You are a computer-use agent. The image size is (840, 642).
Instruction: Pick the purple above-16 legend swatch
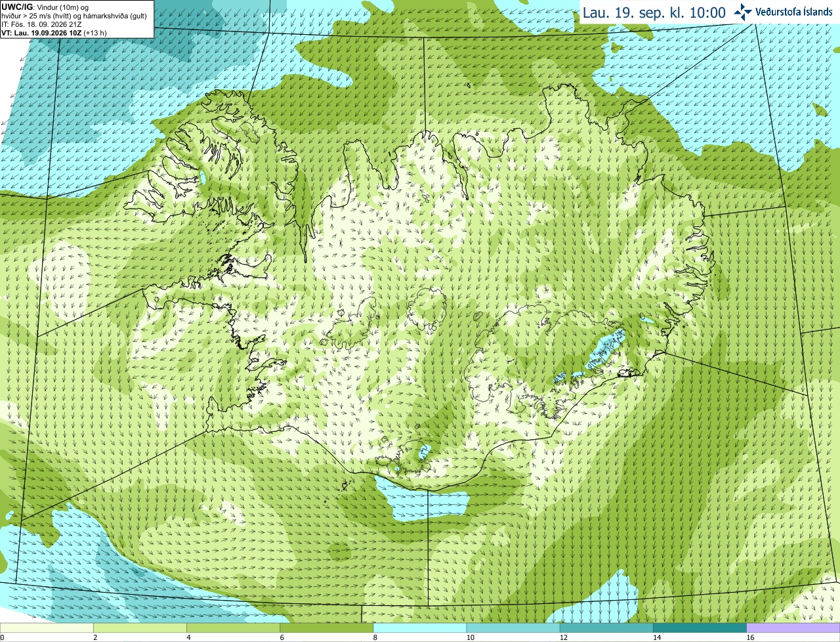pyautogui.click(x=793, y=628)
